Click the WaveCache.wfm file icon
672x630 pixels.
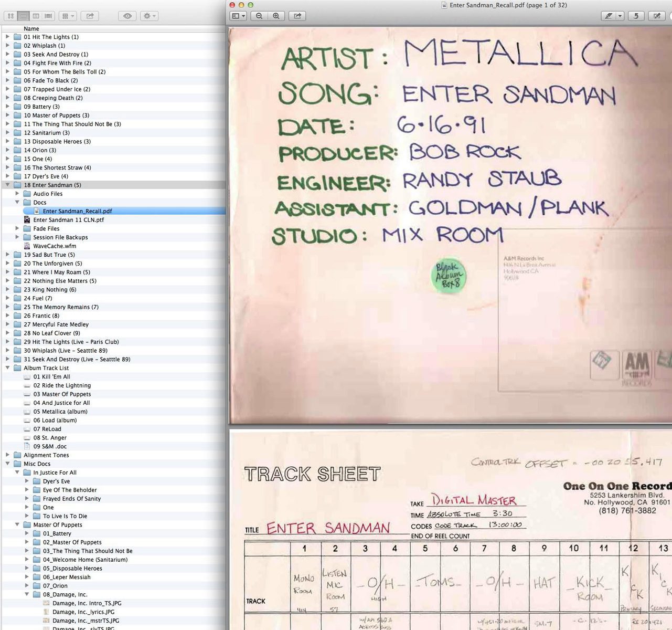(27, 246)
